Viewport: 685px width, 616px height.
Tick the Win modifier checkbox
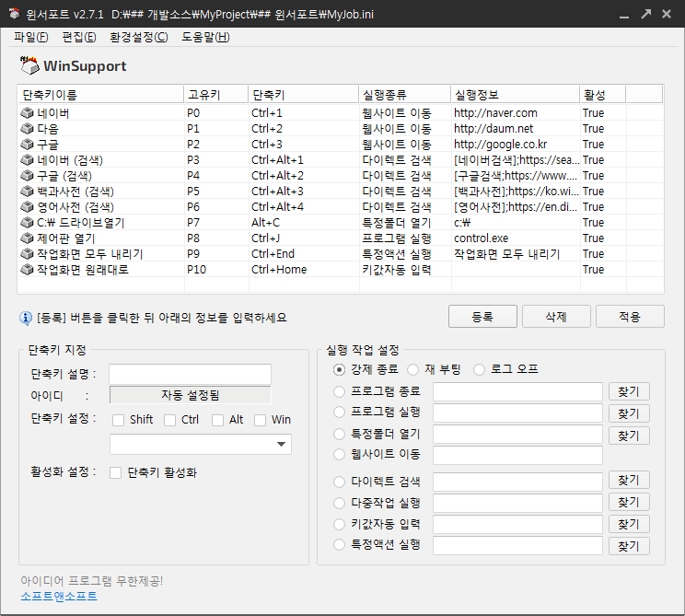coord(260,420)
